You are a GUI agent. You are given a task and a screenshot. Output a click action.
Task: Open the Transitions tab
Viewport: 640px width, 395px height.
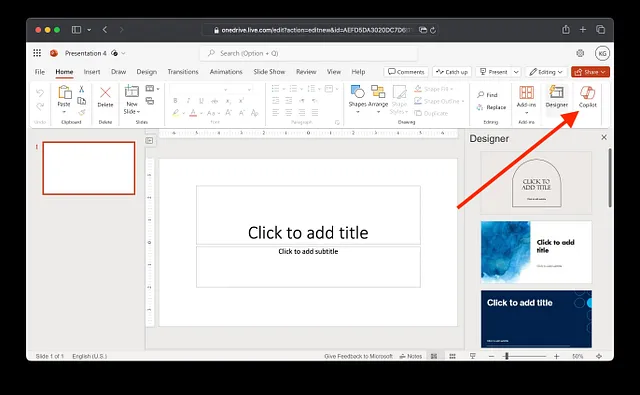click(183, 72)
